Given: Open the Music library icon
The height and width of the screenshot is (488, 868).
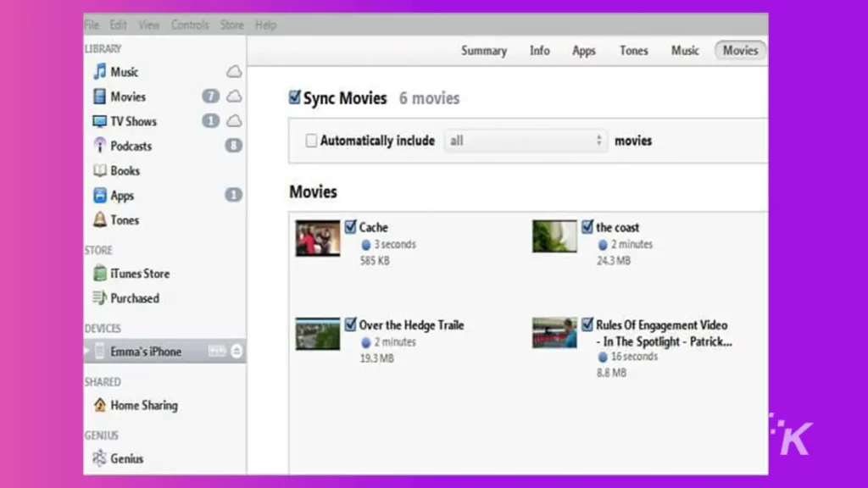Looking at the screenshot, I should 100,71.
